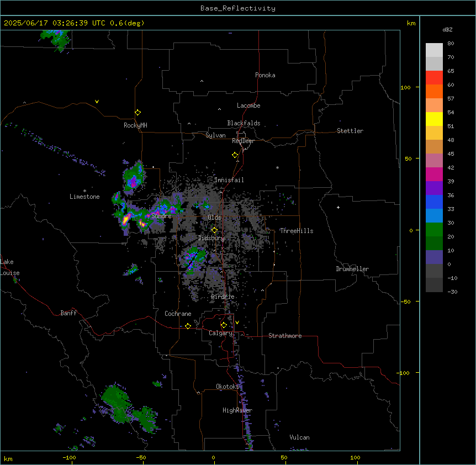The image size is (476, 465).
Task: Click the 80 value in dBZ legend
Action: point(451,44)
